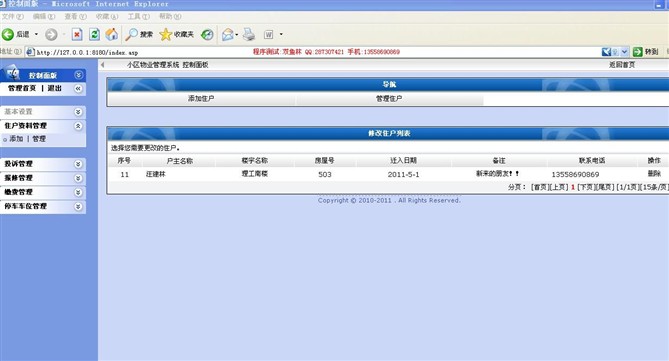Viewport: 669px width, 361px height.
Task: Open the Search magnifier tool
Action: click(131, 35)
